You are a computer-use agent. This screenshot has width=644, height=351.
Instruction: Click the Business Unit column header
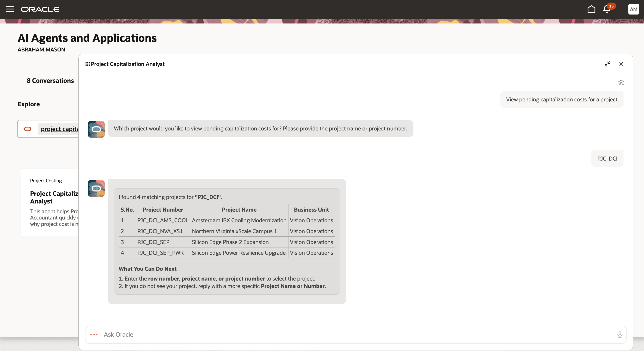(x=311, y=210)
